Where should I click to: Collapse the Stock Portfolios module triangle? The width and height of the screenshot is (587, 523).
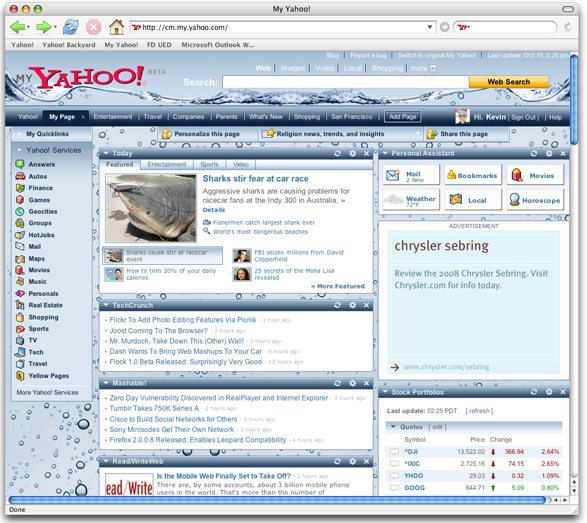coord(385,392)
